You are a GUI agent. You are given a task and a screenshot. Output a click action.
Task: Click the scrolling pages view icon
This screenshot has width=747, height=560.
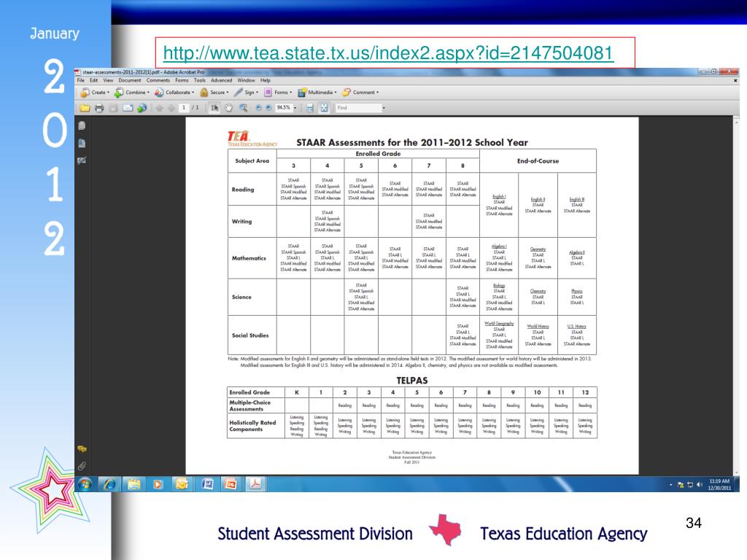click(309, 108)
